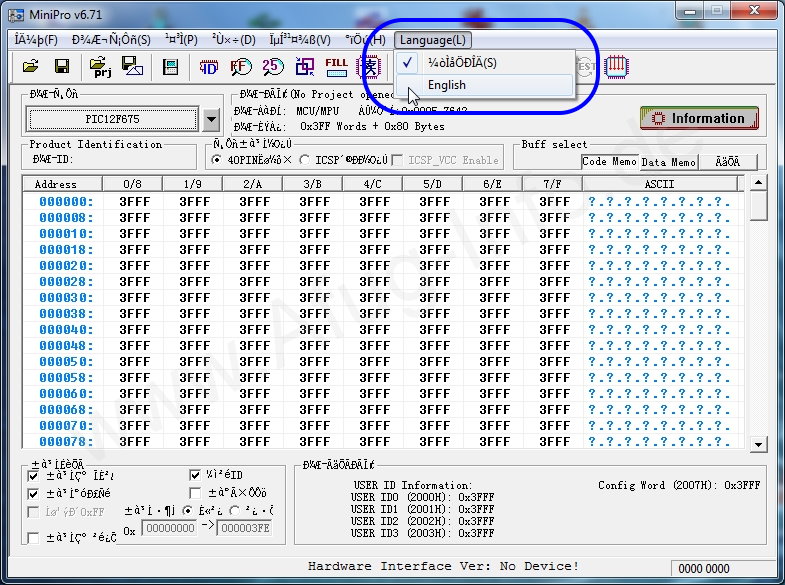Click the Address column header

[x=62, y=184]
